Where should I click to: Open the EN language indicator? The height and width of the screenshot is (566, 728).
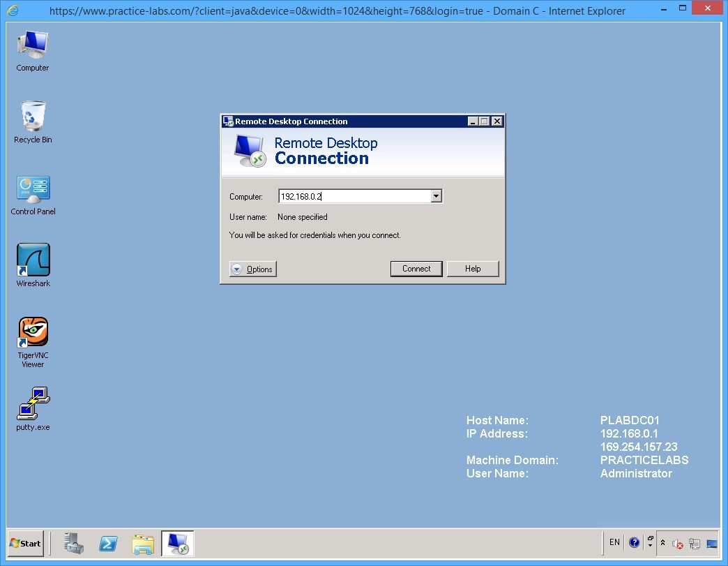[614, 542]
